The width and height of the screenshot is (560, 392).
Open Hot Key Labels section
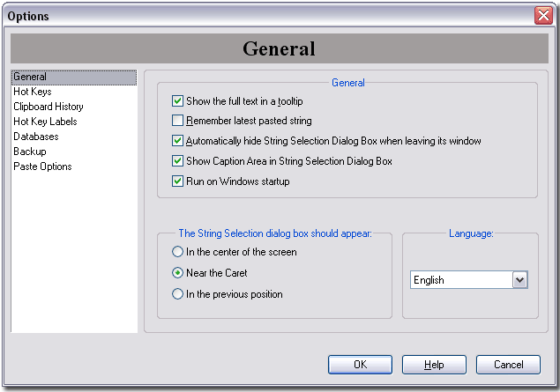(x=74, y=122)
